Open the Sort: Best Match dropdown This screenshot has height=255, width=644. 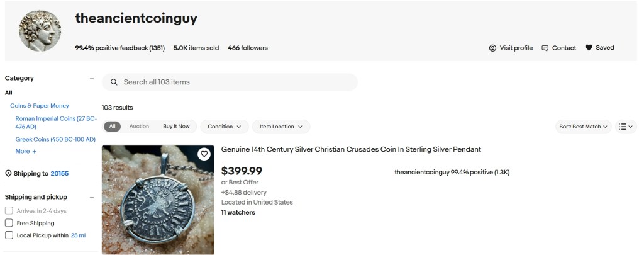coord(584,127)
